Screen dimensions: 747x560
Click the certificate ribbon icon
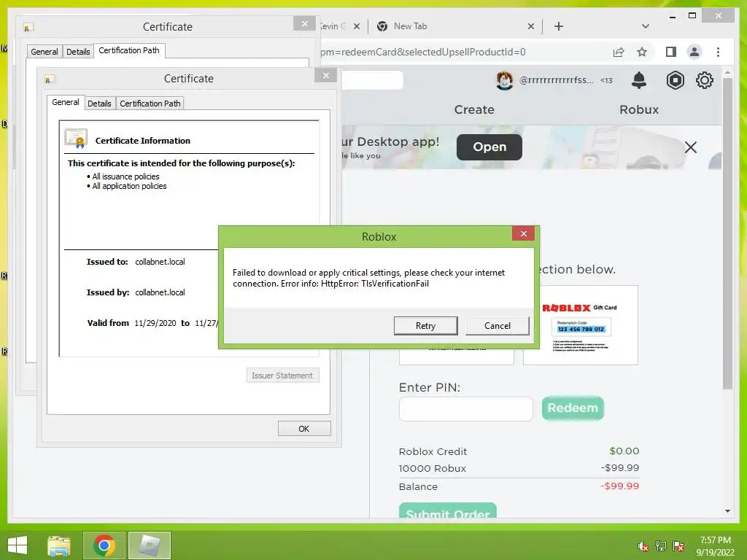pyautogui.click(x=76, y=139)
